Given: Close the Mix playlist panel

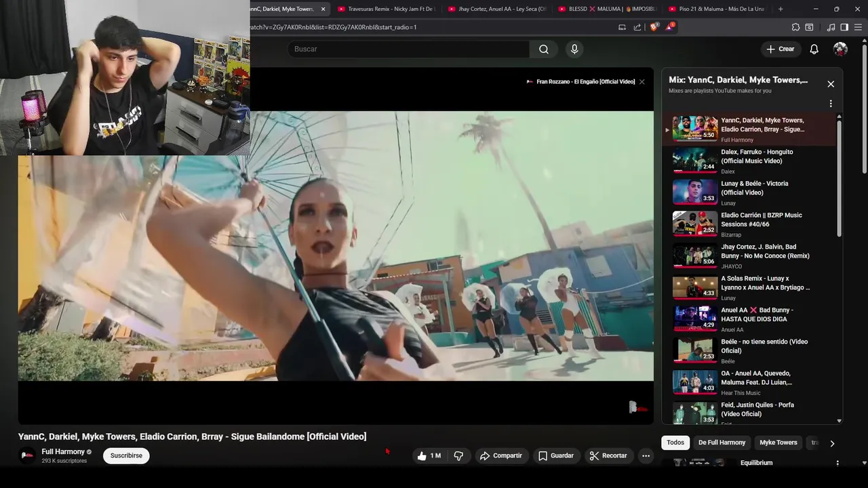Looking at the screenshot, I should [831, 84].
